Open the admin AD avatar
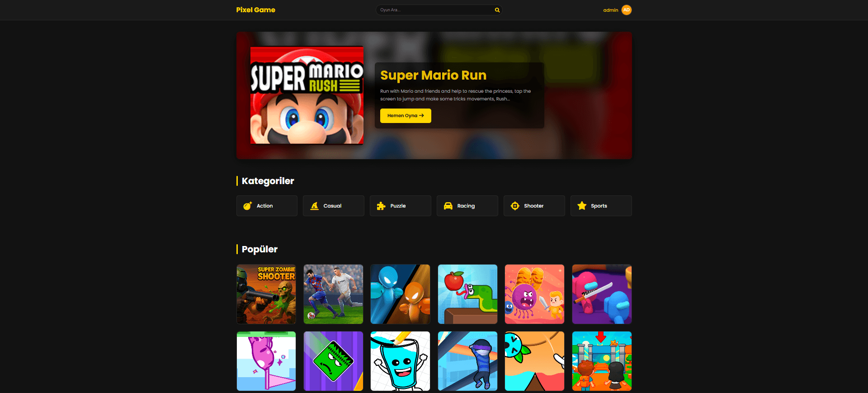 (626, 10)
